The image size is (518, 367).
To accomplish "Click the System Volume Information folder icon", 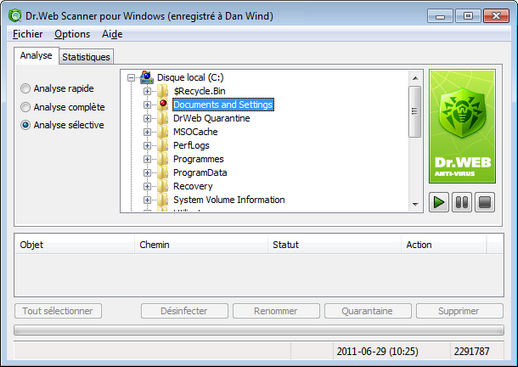I will 163,200.
